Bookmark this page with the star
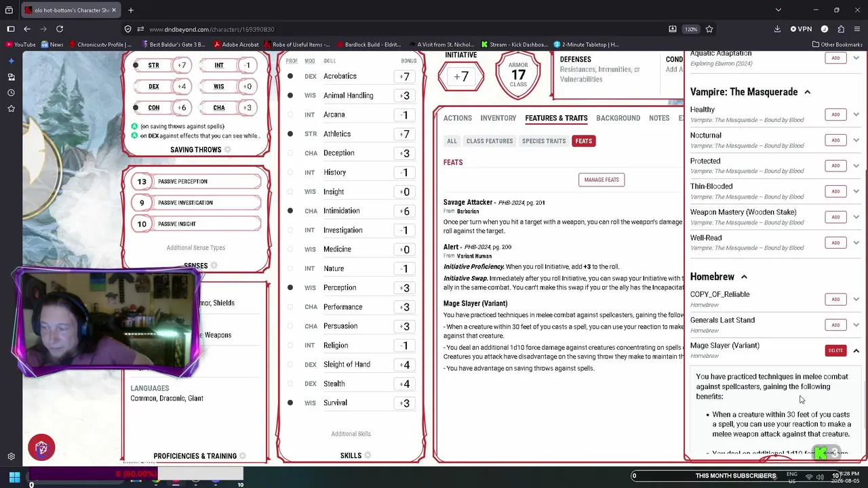 coord(709,29)
